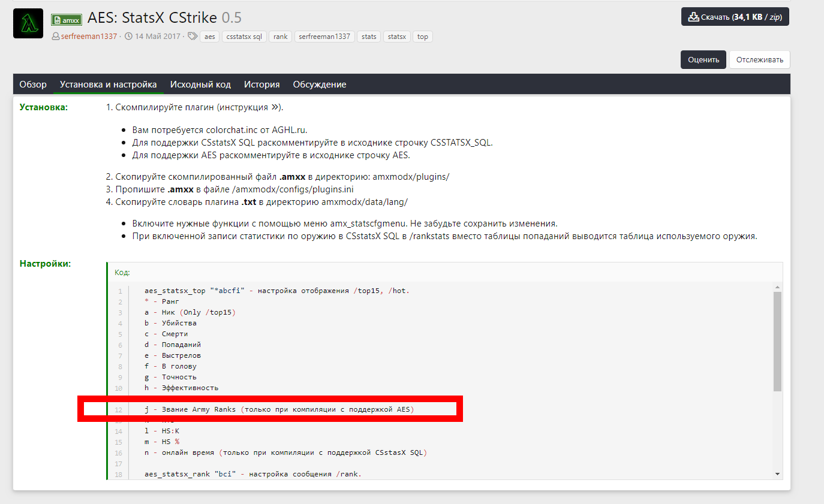Select the aes tag
Image resolution: width=824 pixels, height=504 pixels.
click(209, 37)
